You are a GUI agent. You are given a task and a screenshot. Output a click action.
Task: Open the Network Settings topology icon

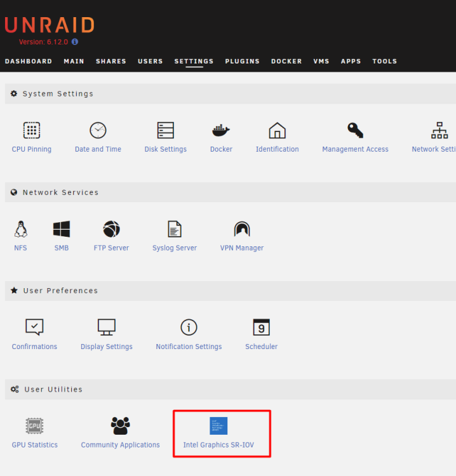pyautogui.click(x=439, y=130)
